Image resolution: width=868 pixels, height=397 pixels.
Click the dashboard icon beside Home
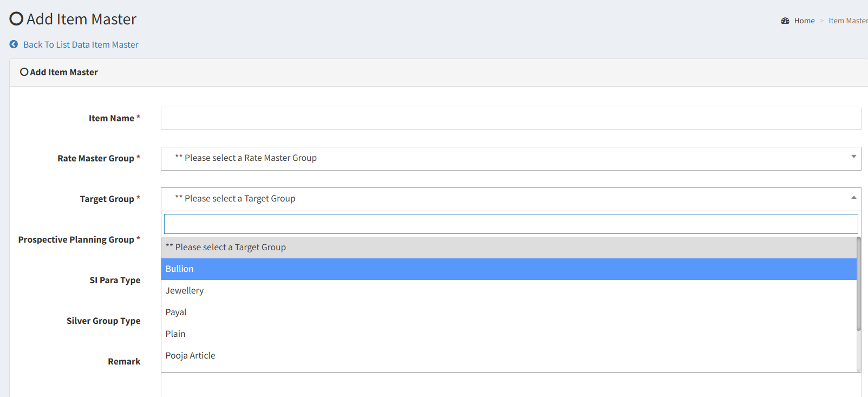point(785,21)
